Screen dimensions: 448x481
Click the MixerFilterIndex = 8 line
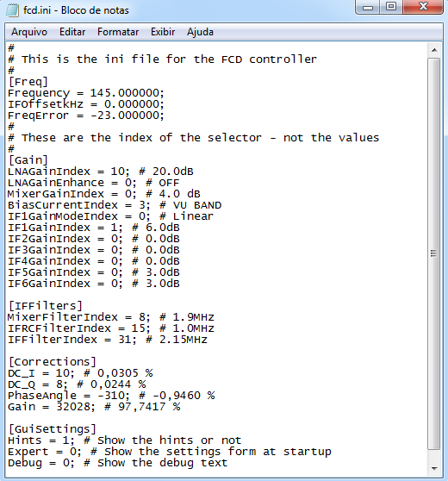point(111,317)
